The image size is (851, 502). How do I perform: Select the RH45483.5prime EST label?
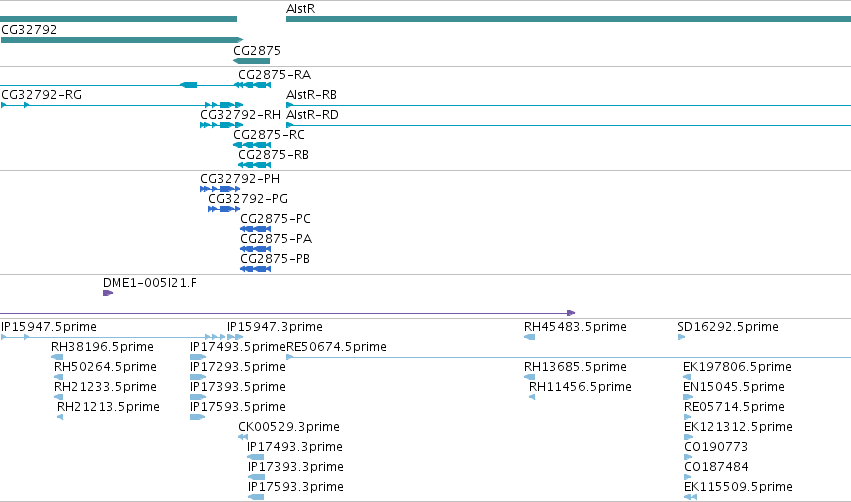pyautogui.click(x=575, y=327)
